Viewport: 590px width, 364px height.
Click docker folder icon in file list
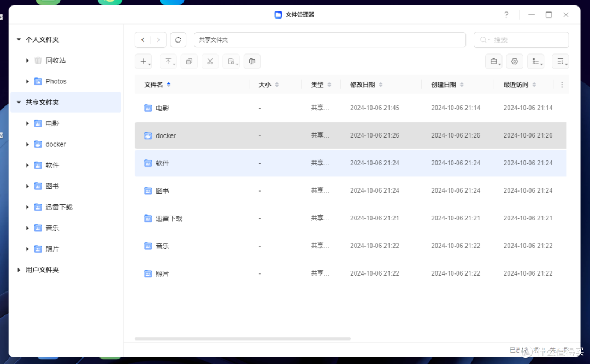(x=148, y=135)
